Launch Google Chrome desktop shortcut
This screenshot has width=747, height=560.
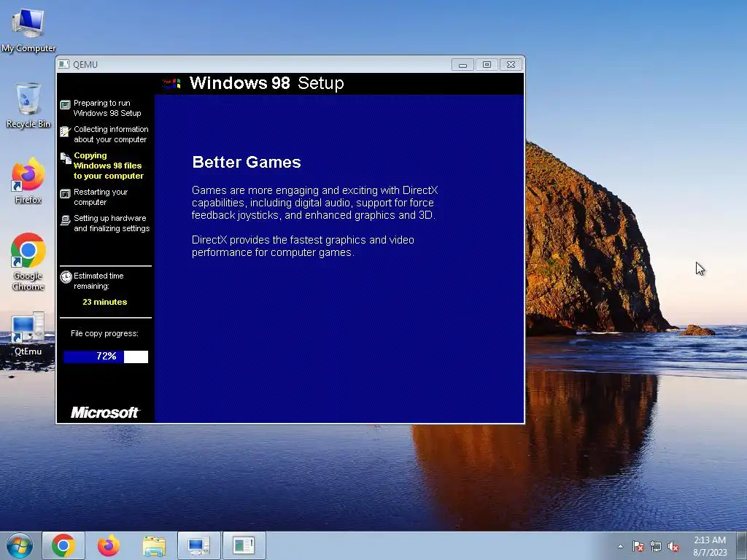tap(28, 262)
